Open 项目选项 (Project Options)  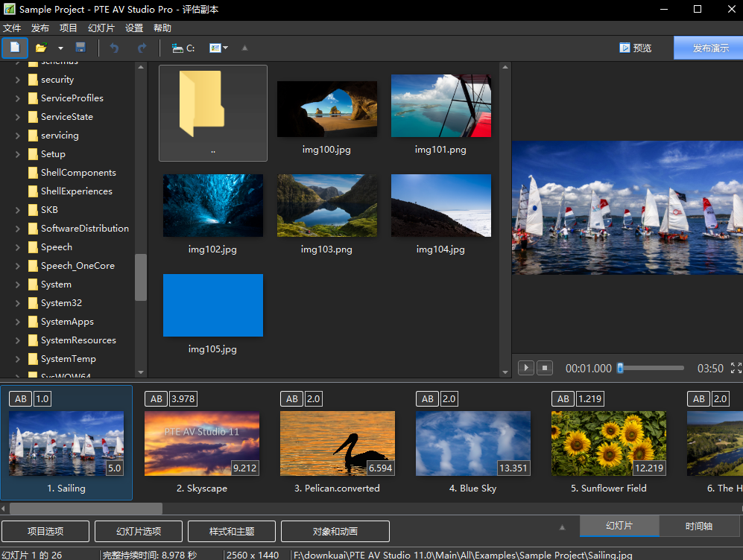(45, 531)
